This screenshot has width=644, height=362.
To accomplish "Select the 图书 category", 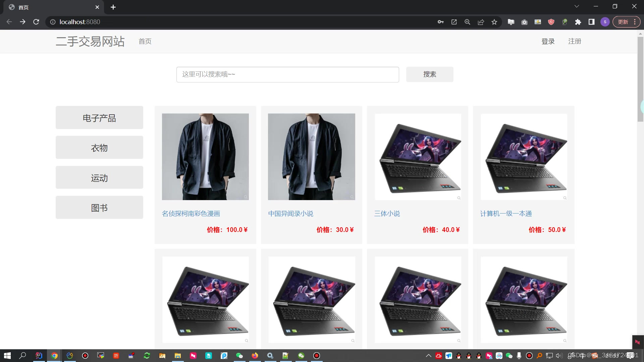I will (x=99, y=207).
